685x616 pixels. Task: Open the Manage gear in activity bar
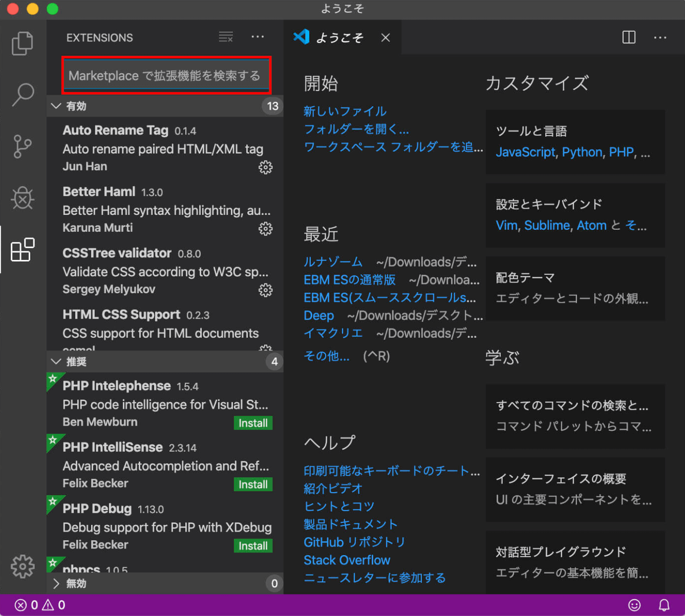[23, 566]
